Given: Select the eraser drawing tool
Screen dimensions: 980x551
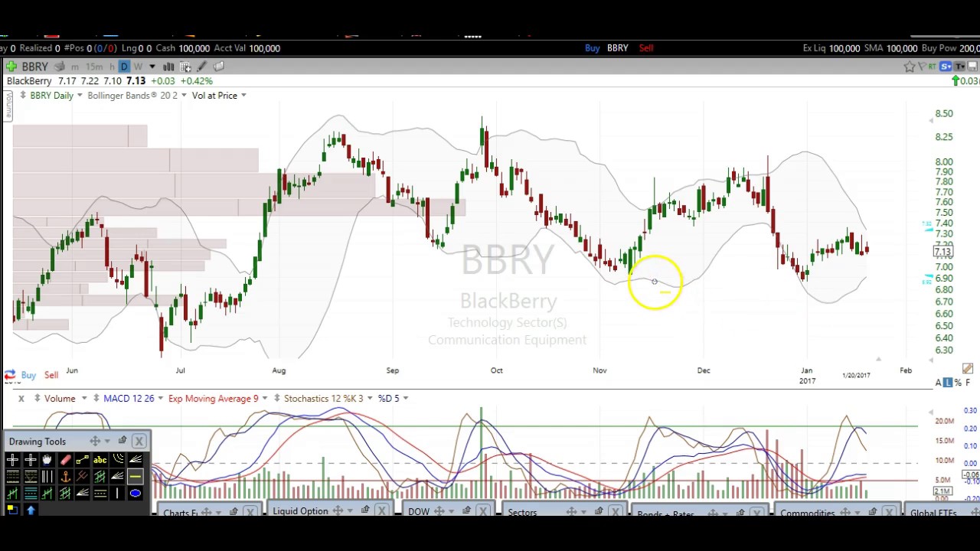Looking at the screenshot, I should tap(65, 460).
